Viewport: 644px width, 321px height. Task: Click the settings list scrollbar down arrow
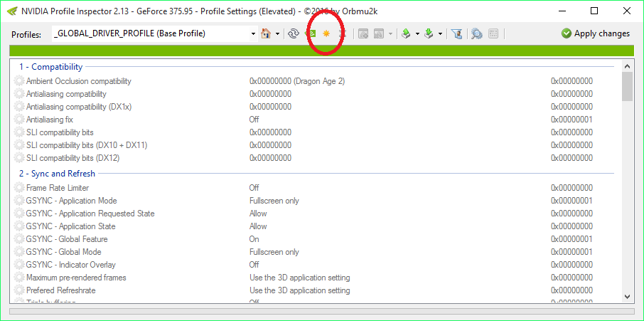[x=627, y=296]
